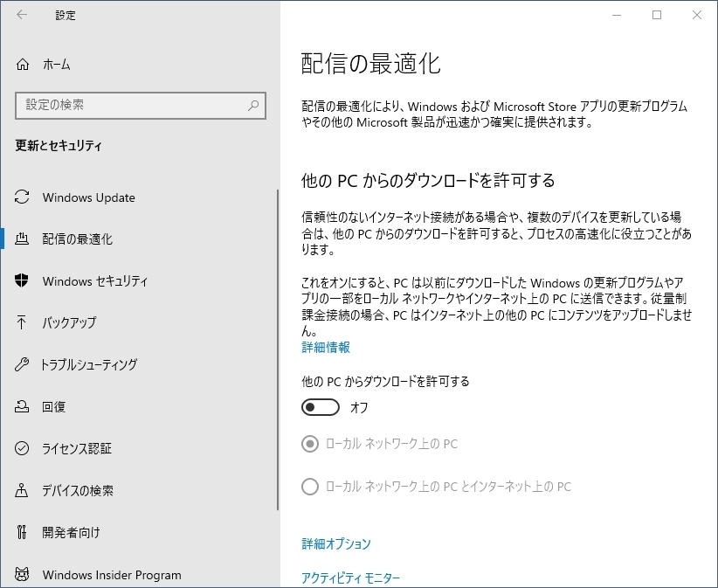Image resolution: width=718 pixels, height=588 pixels.
Task: Click the 詳細情報 link
Action: [x=326, y=348]
